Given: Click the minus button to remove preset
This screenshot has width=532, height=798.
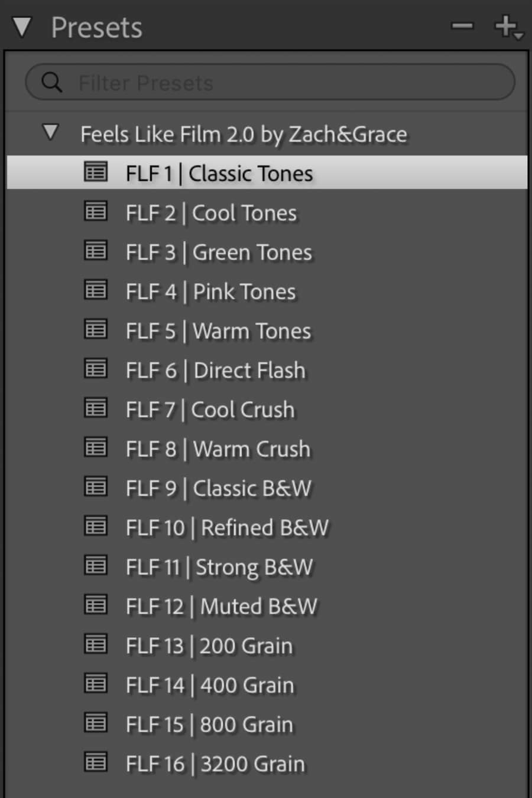Looking at the screenshot, I should click(462, 26).
